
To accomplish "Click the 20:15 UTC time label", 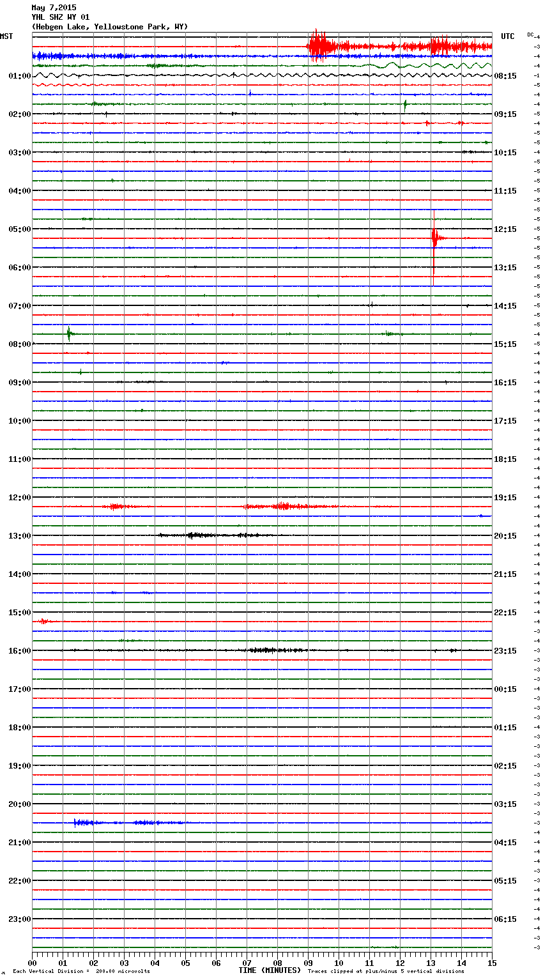I will click(x=505, y=536).
